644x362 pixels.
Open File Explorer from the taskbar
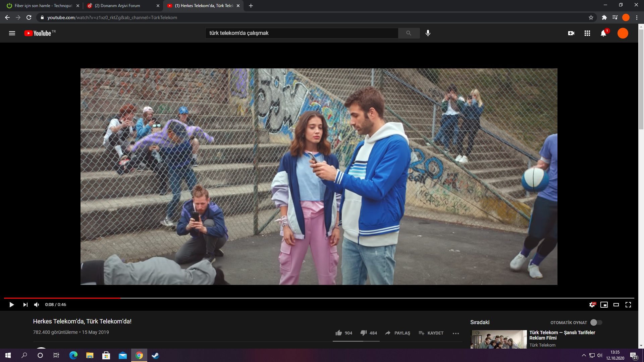(90, 355)
